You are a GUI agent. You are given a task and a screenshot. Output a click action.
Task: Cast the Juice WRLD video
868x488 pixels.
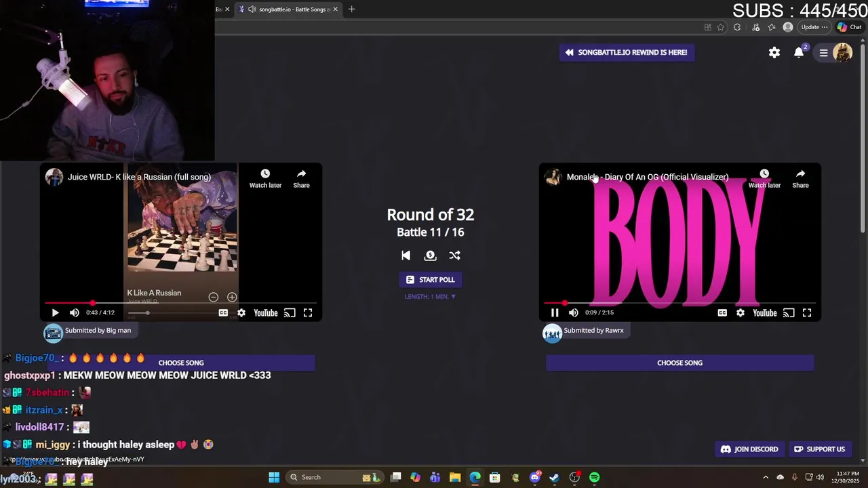click(x=290, y=312)
